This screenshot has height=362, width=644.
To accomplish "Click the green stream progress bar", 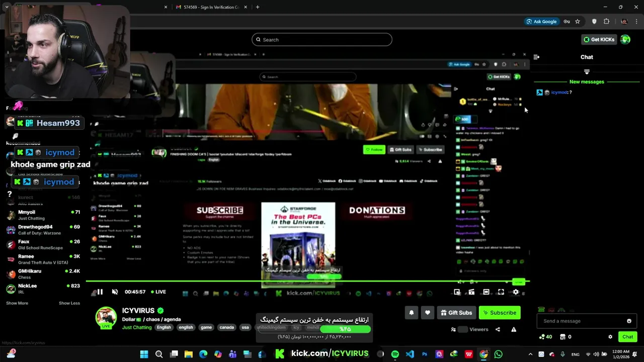I will (x=307, y=281).
